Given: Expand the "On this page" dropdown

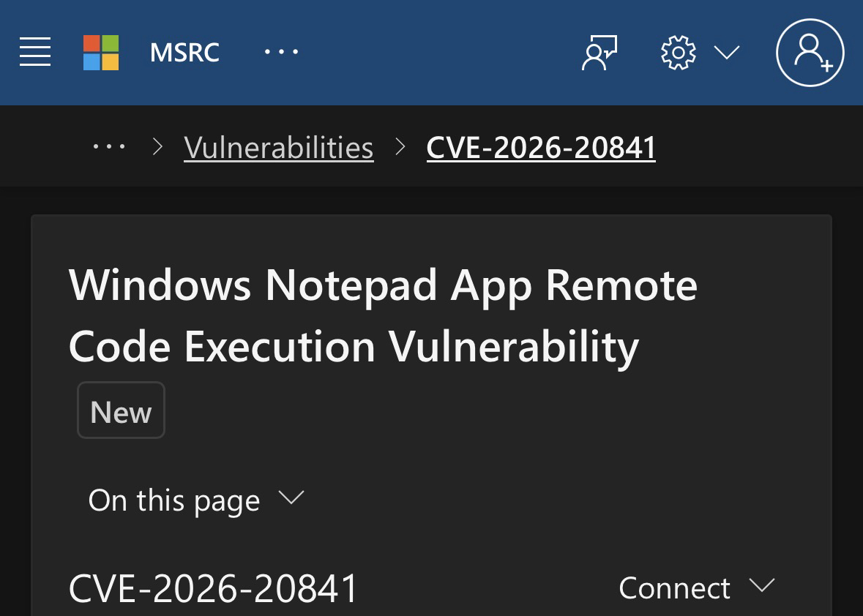Looking at the screenshot, I should [x=174, y=500].
